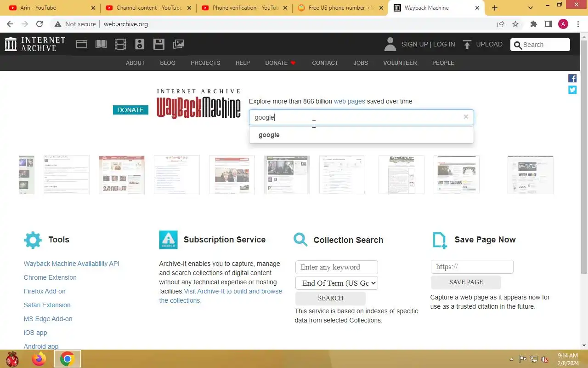Click the teal DONATE button
The width and height of the screenshot is (588, 368).
click(x=130, y=110)
